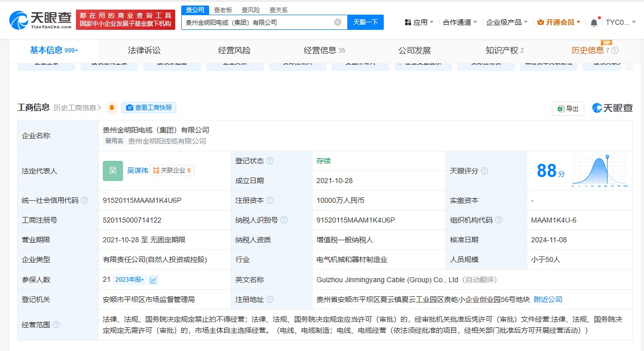Click the unified social credit code value

(142, 200)
